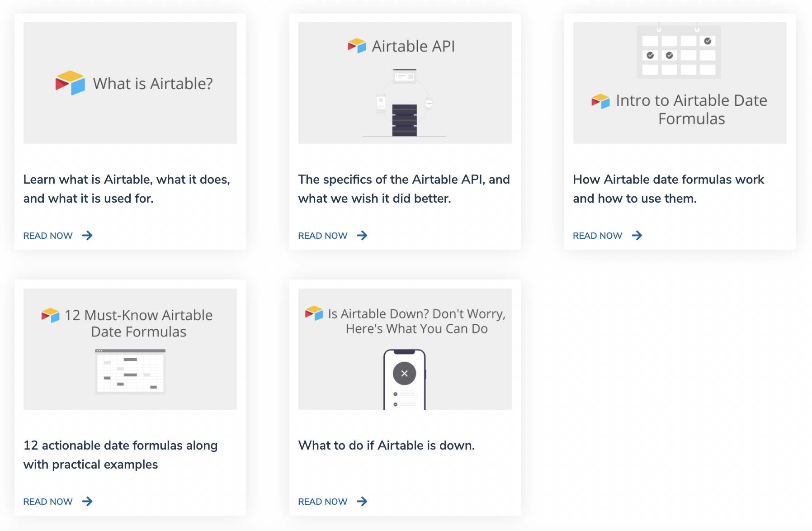Click READ NOW under Airtable API description
812x531 pixels.
(323, 236)
